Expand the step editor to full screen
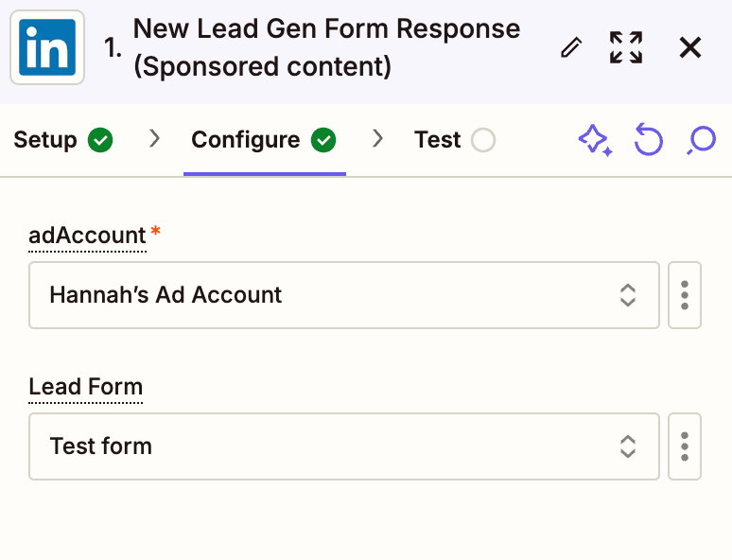Viewport: 732px width, 560px height. [x=626, y=47]
